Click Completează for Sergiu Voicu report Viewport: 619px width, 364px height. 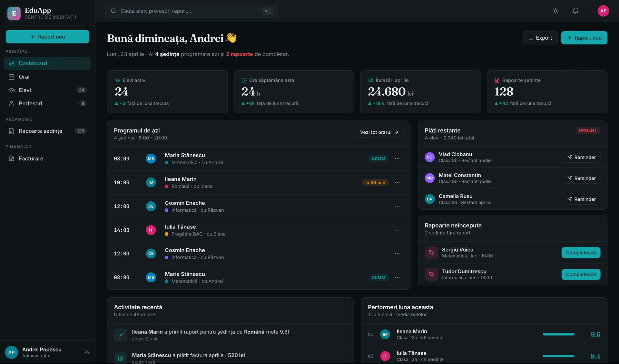pos(581,253)
